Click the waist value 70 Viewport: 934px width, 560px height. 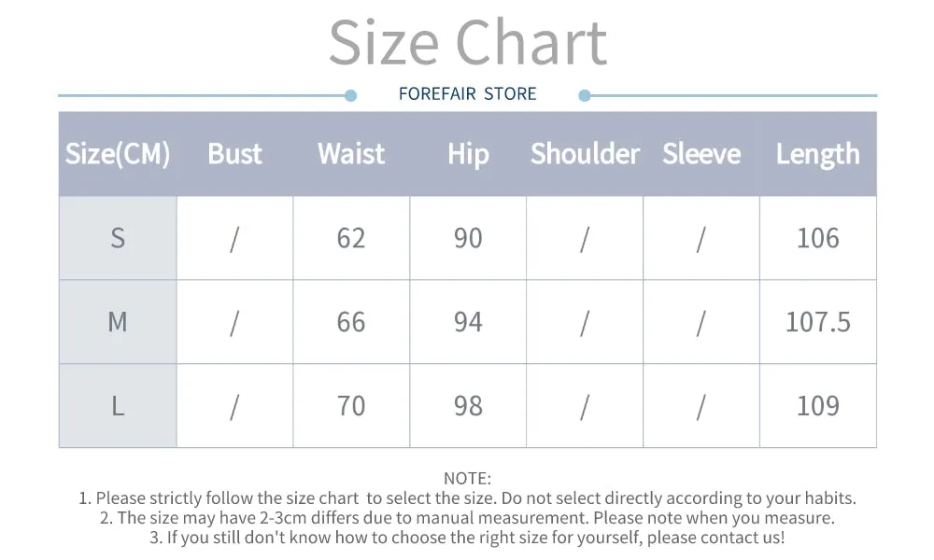[x=351, y=406]
